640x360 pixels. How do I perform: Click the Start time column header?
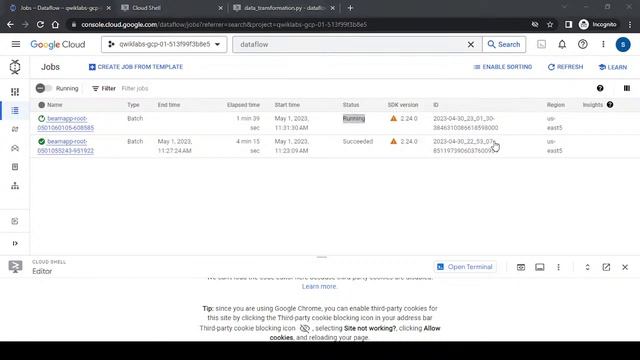(287, 105)
